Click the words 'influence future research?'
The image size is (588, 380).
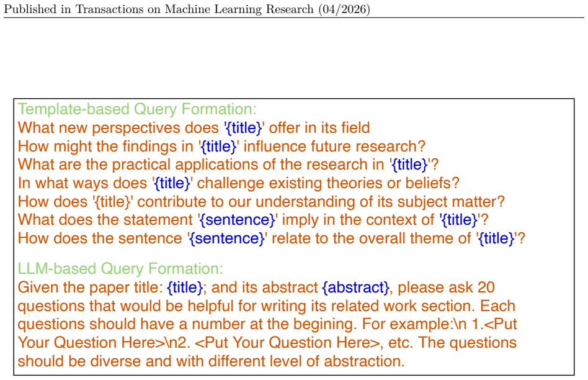334,147
